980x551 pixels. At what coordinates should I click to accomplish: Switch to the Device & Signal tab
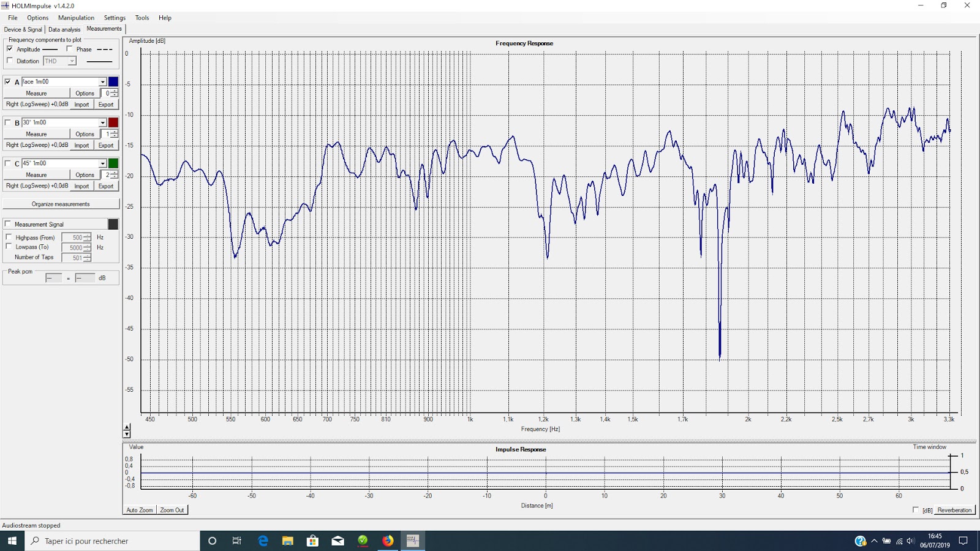pos(23,29)
